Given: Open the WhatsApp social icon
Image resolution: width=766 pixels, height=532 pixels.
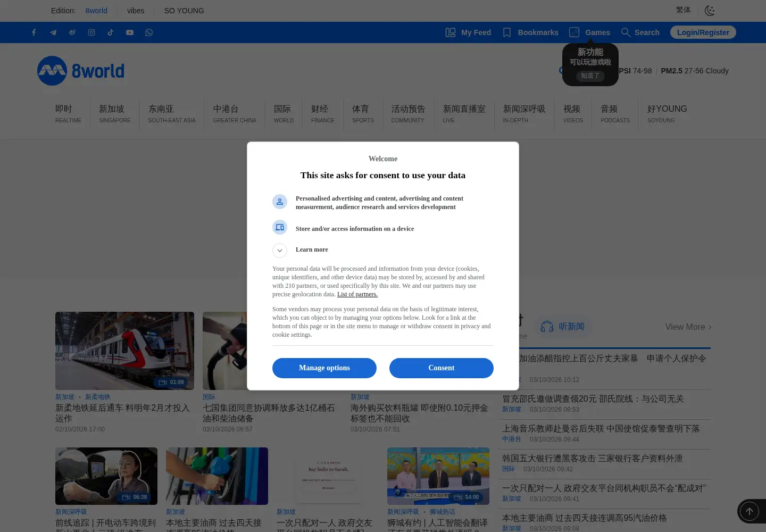Looking at the screenshot, I should click(x=149, y=32).
